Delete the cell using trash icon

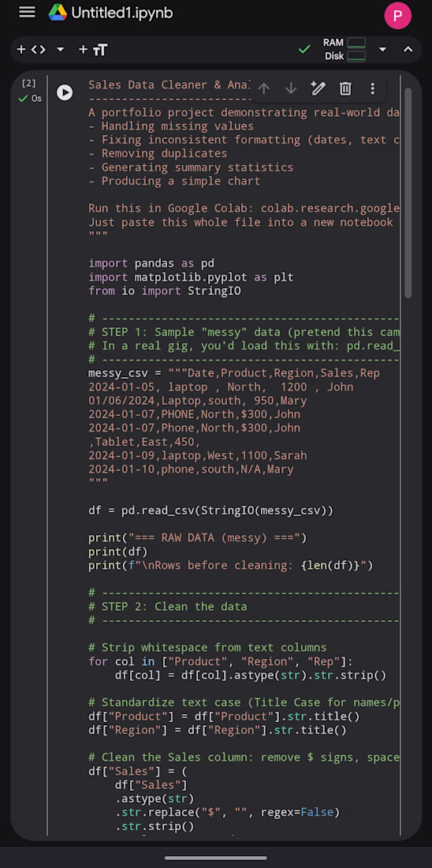click(345, 88)
